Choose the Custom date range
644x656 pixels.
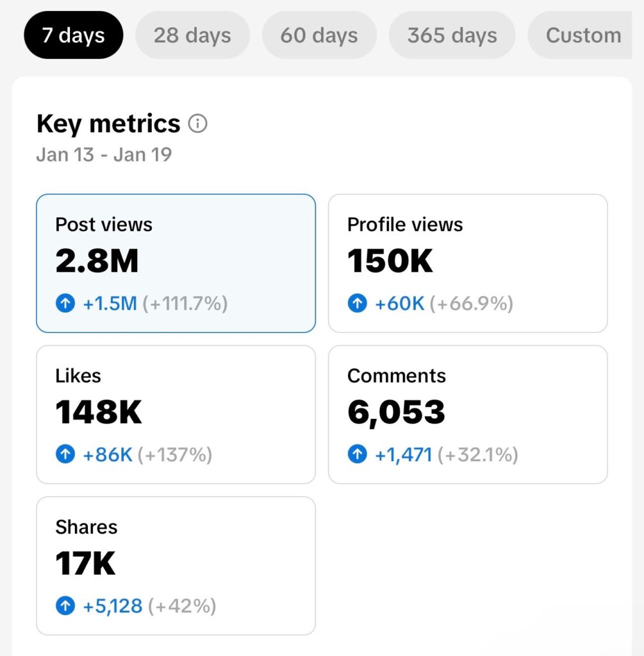tap(580, 35)
